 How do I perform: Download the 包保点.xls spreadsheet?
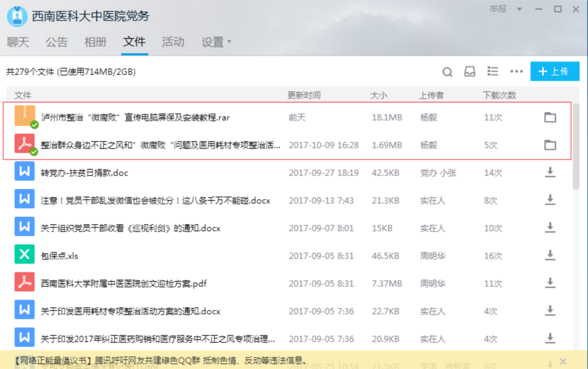(x=550, y=255)
